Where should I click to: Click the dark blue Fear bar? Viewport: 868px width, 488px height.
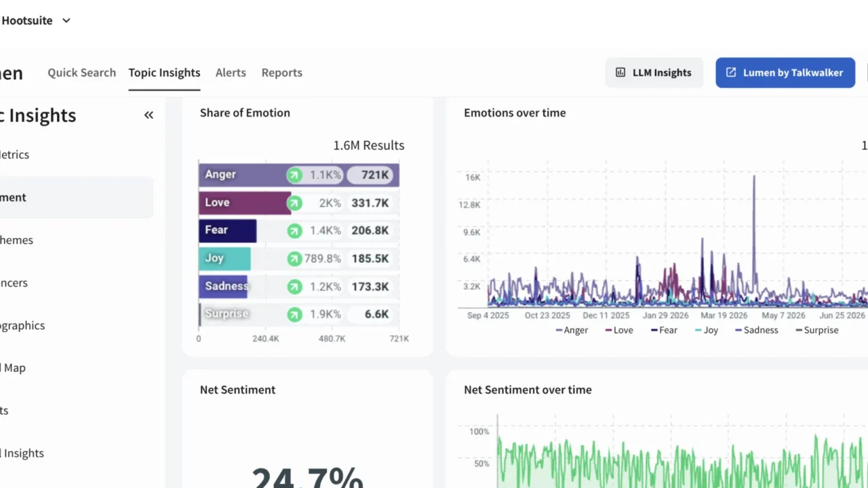tap(227, 230)
